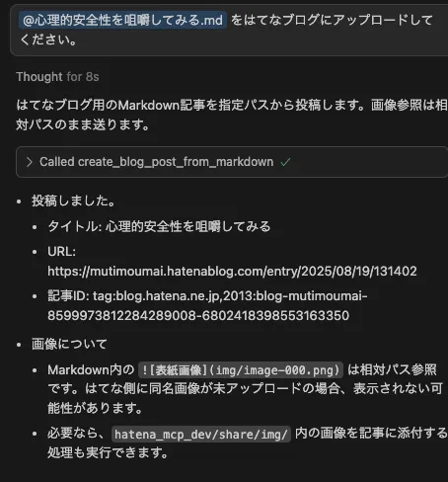Click the inline code ![表紙画像](img/image-000.png)

coord(241,370)
